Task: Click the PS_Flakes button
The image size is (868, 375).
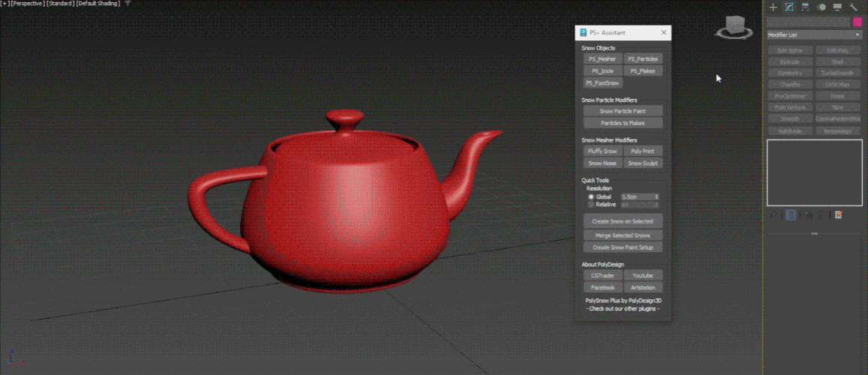Action: [643, 70]
